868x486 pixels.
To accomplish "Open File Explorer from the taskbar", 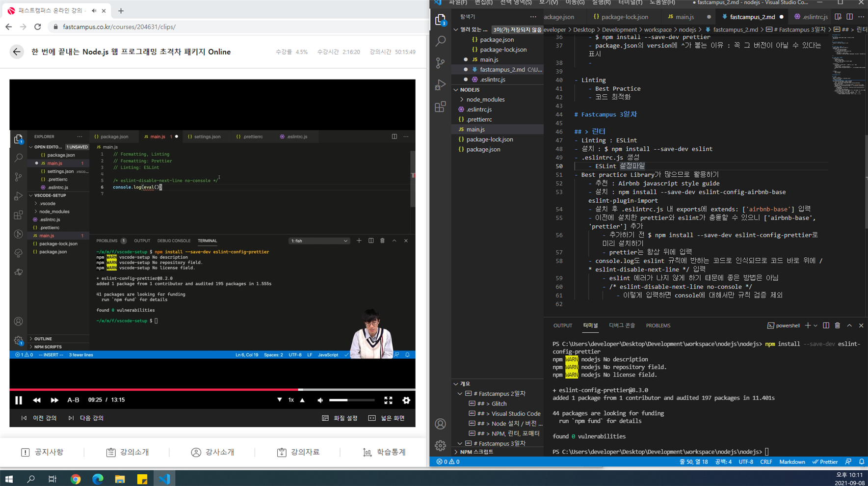I will pyautogui.click(x=120, y=479).
